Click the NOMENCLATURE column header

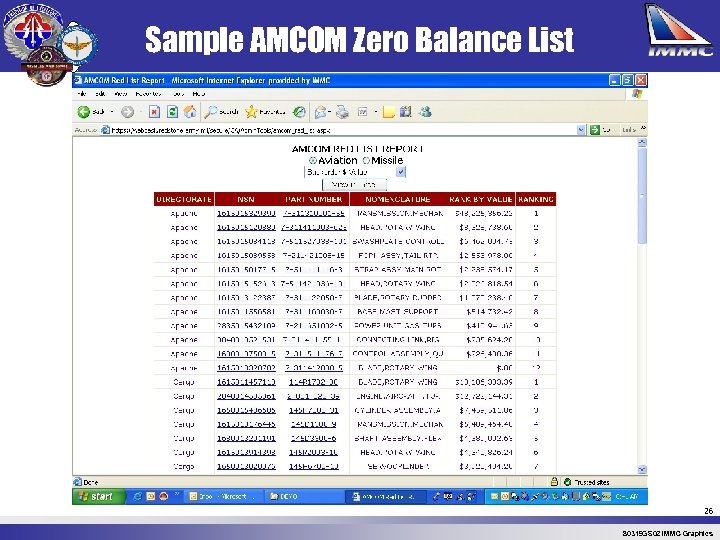coord(398,199)
